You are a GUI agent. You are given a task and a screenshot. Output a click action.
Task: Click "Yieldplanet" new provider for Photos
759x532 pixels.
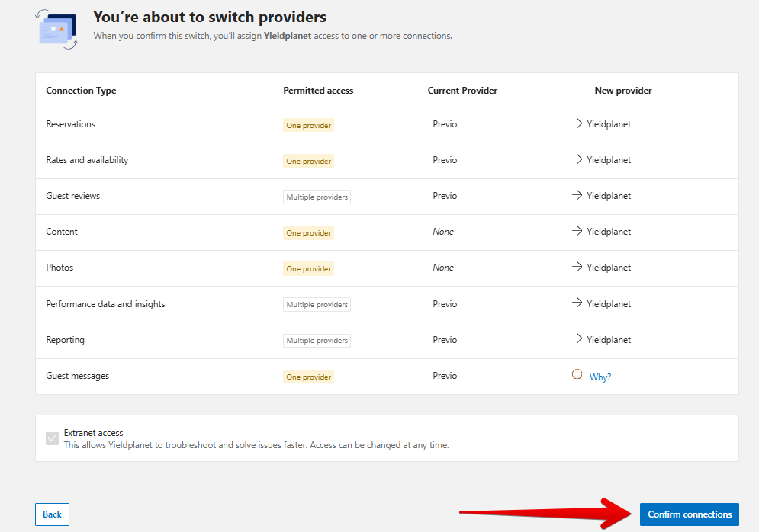point(609,268)
